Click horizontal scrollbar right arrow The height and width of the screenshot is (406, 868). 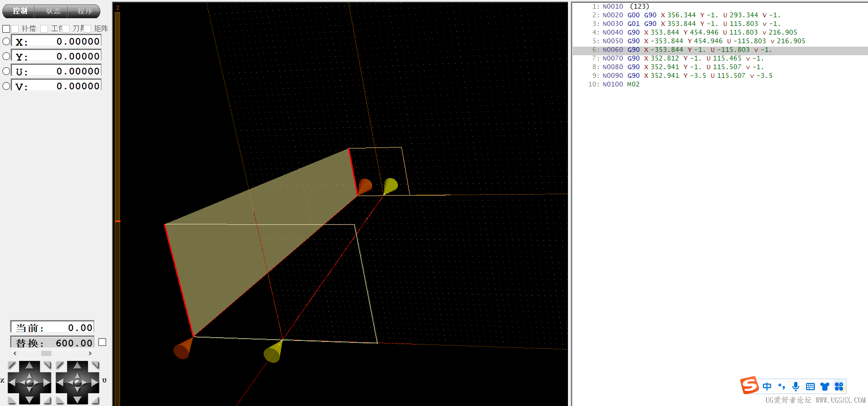click(90, 353)
